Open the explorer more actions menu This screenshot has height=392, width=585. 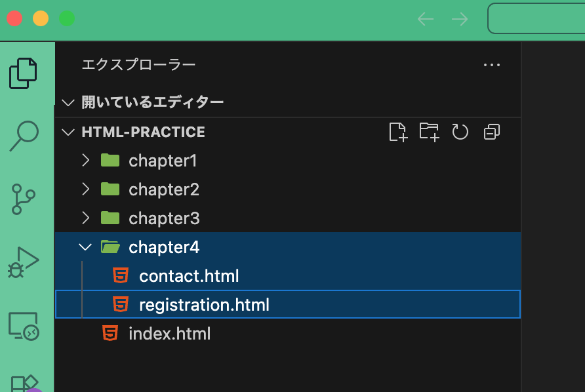pyautogui.click(x=492, y=64)
